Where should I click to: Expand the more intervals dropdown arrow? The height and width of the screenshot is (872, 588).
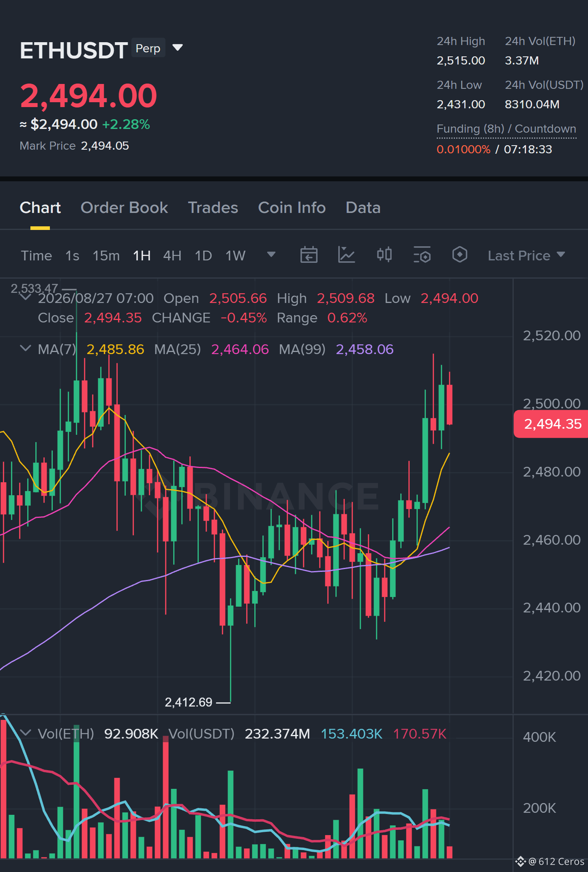coord(271,255)
